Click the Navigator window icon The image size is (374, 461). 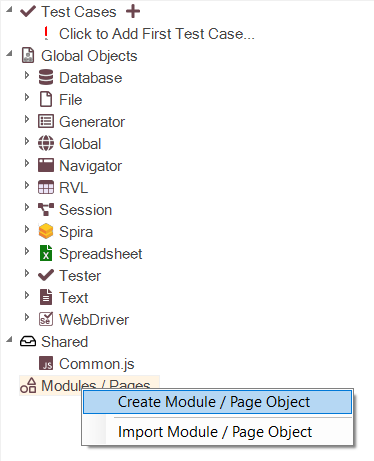tap(46, 165)
